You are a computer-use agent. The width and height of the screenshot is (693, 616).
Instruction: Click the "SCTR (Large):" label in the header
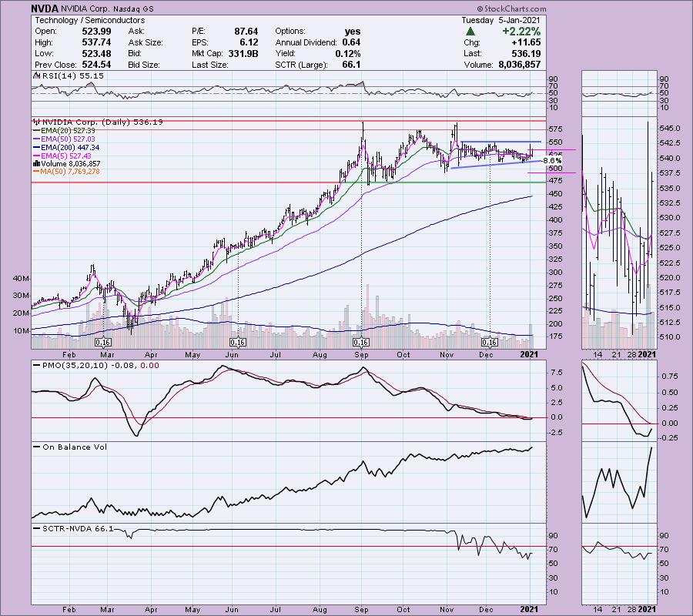click(301, 65)
